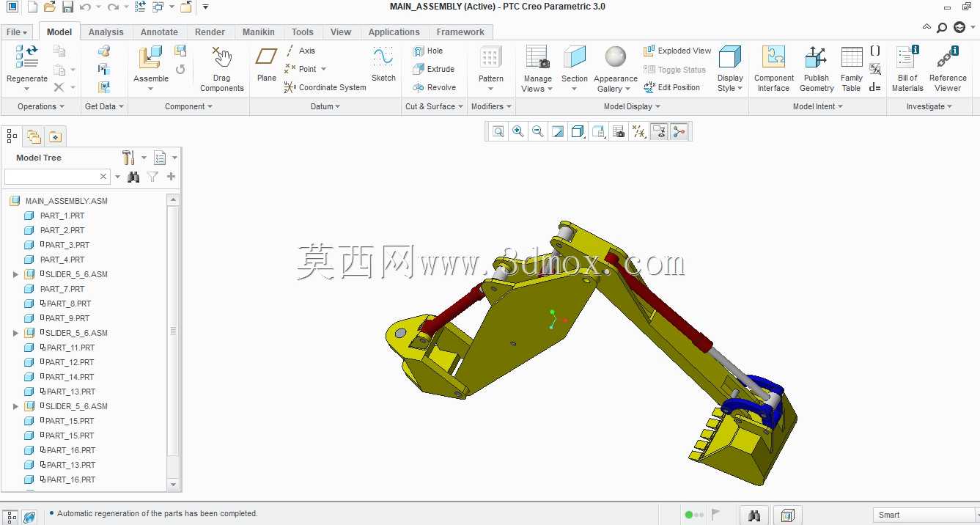Click the binoculars find icon in tree

[133, 177]
